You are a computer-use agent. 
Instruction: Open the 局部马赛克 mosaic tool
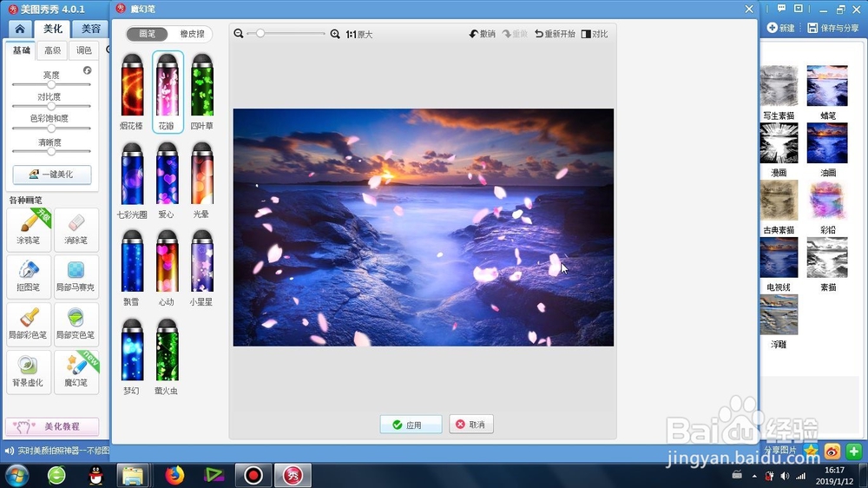click(x=76, y=276)
